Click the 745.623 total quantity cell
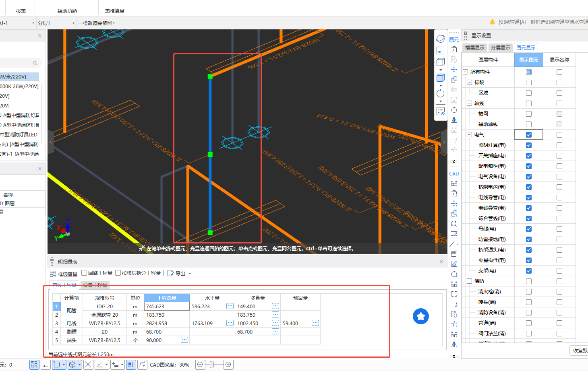This screenshot has height=371, width=588. [166, 306]
